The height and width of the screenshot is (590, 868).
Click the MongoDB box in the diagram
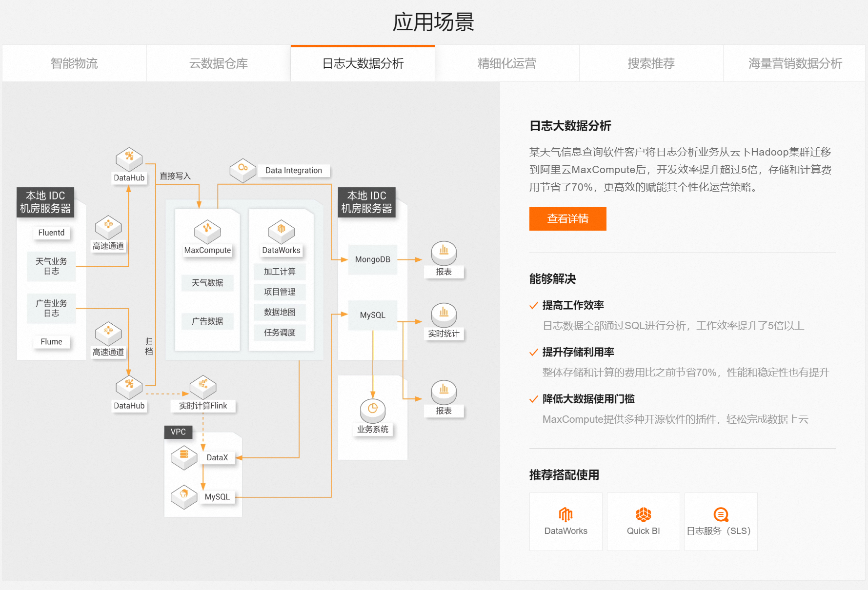click(373, 259)
